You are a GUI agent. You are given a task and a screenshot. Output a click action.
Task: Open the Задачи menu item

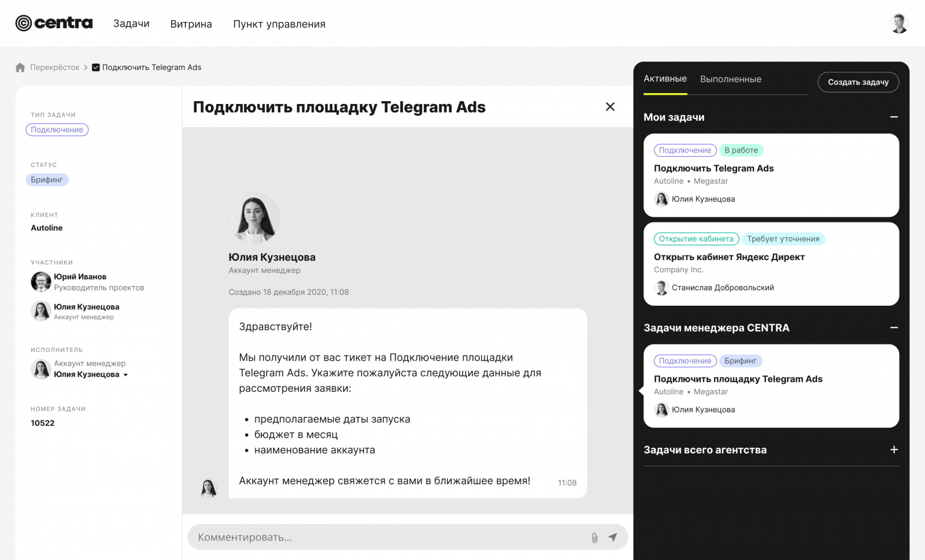click(x=131, y=24)
